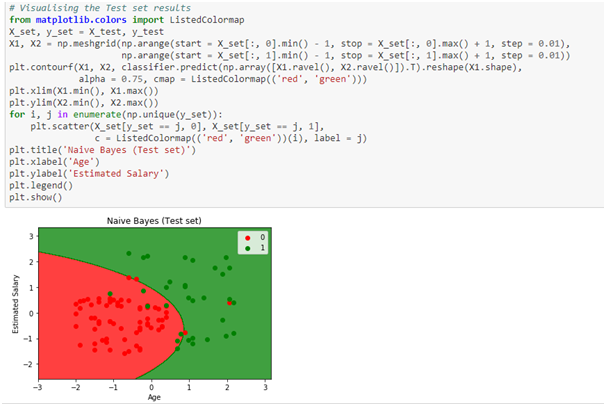Click the x-axis tick label '2'
Image resolution: width=606 pixels, height=406 pixels.
coord(227,387)
